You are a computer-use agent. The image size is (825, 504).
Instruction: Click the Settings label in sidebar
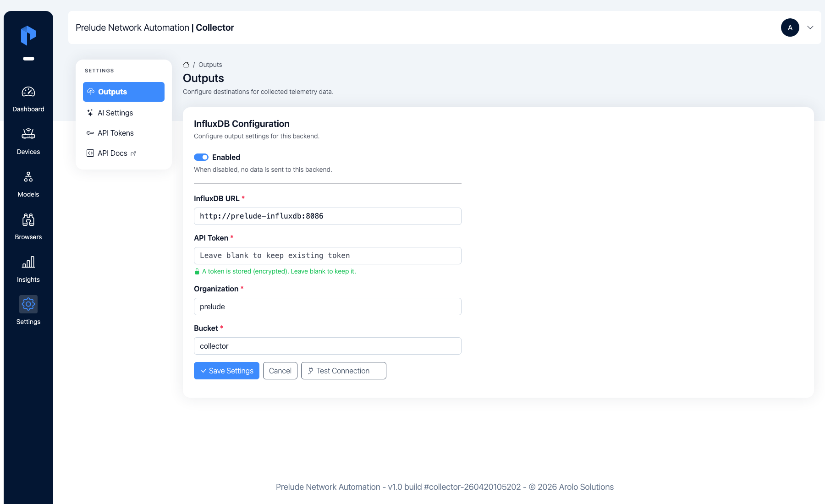pos(28,322)
